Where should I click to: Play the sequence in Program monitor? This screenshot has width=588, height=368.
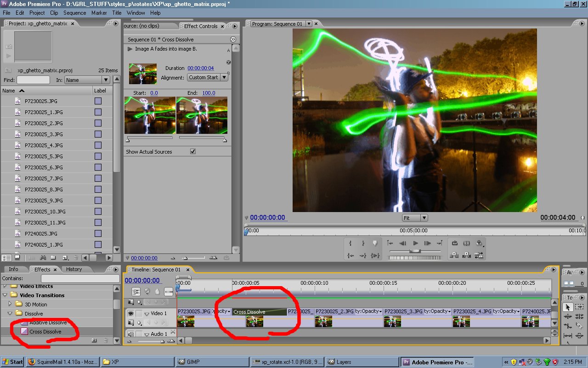[x=415, y=243]
